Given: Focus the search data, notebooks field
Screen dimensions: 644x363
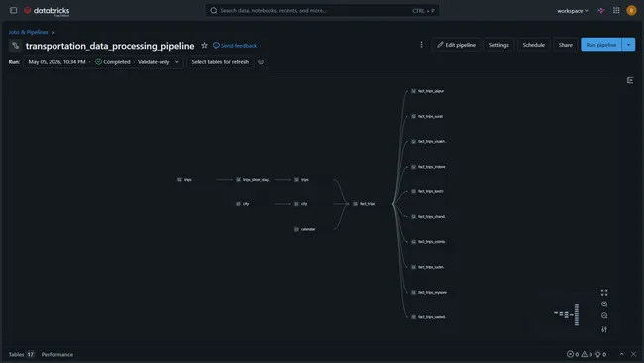Looking at the screenshot, I should (322, 10).
